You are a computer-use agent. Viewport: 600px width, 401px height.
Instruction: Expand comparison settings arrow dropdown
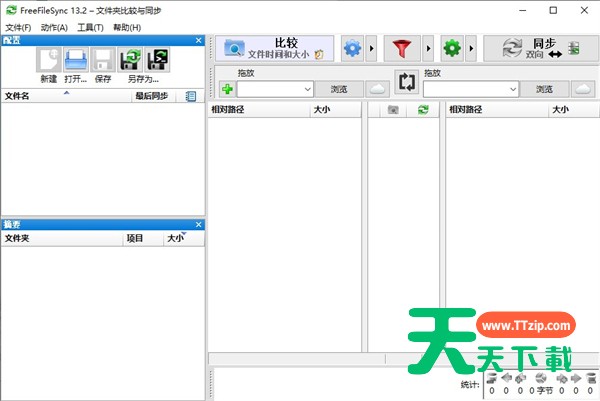[x=371, y=49]
